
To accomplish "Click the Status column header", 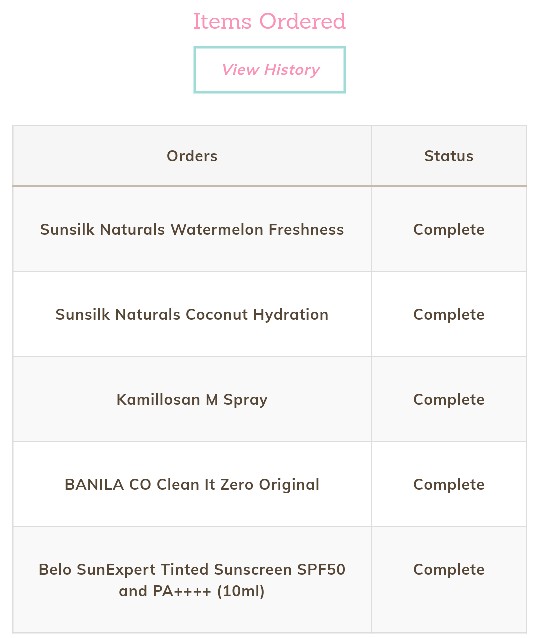I will 448,156.
